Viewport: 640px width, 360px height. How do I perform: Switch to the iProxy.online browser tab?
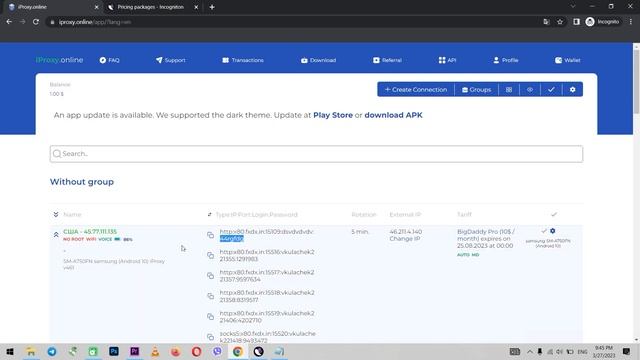pyautogui.click(x=53, y=7)
